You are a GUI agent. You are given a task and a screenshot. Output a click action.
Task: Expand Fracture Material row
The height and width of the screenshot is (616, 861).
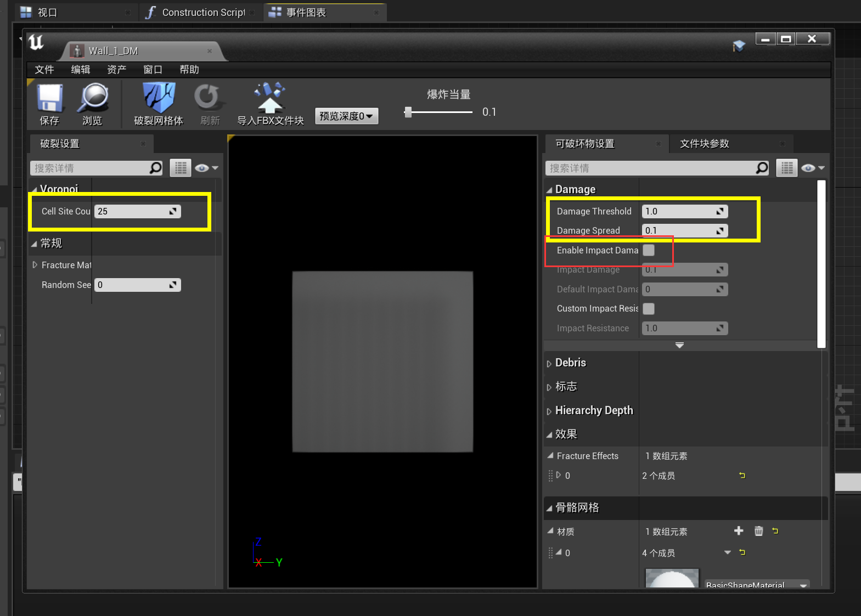click(x=35, y=265)
